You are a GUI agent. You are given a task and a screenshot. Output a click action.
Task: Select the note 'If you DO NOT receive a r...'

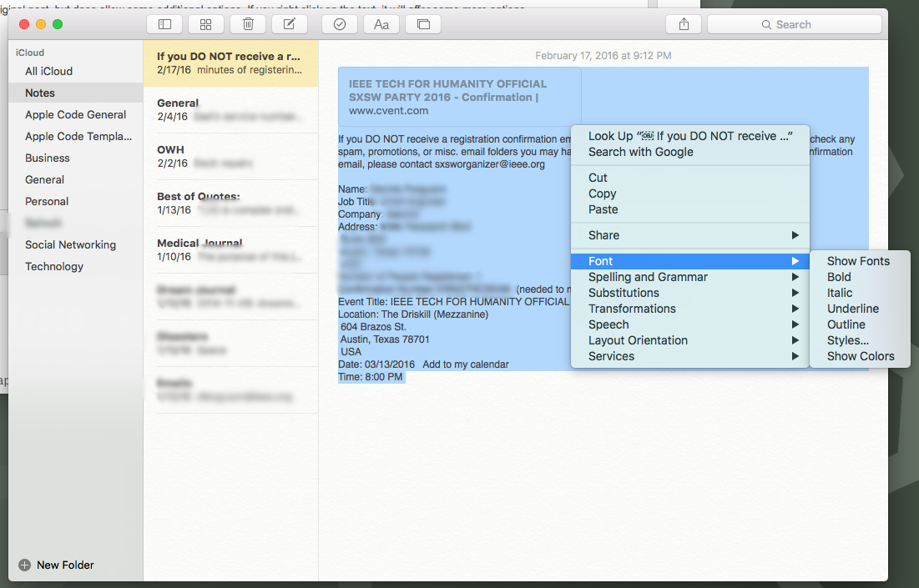point(231,63)
